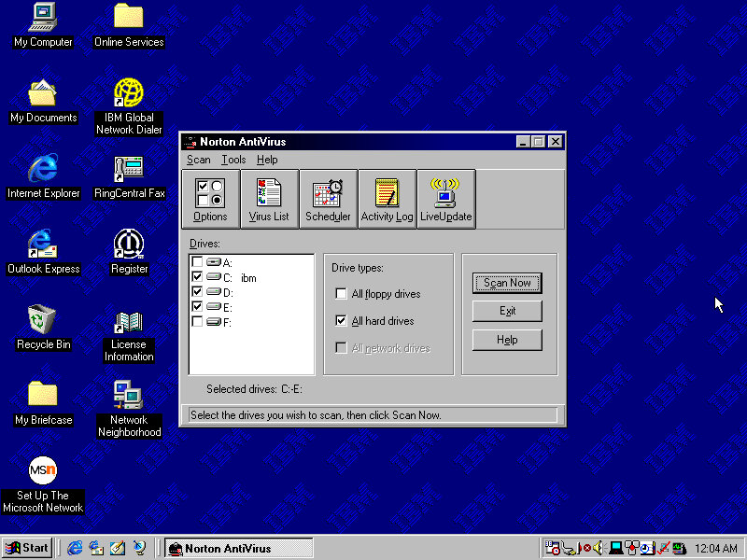The image size is (747, 560).
Task: Check the F: drive checkbox
Action: point(197,322)
